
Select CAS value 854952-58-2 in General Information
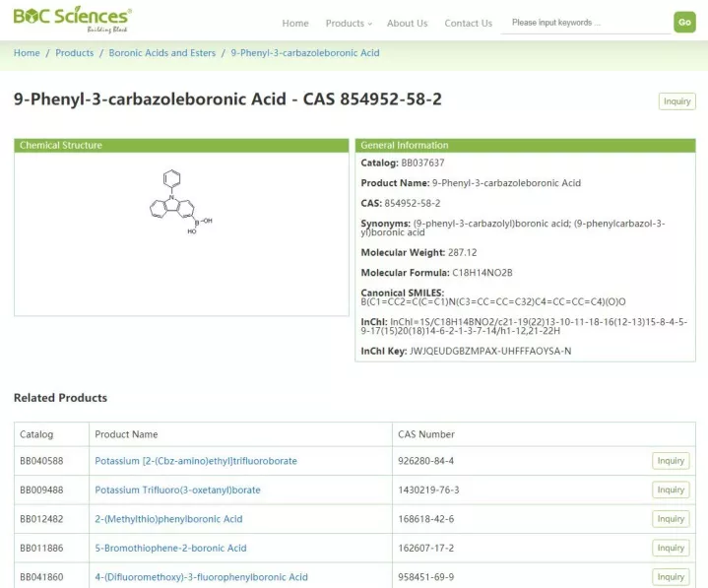pos(413,203)
